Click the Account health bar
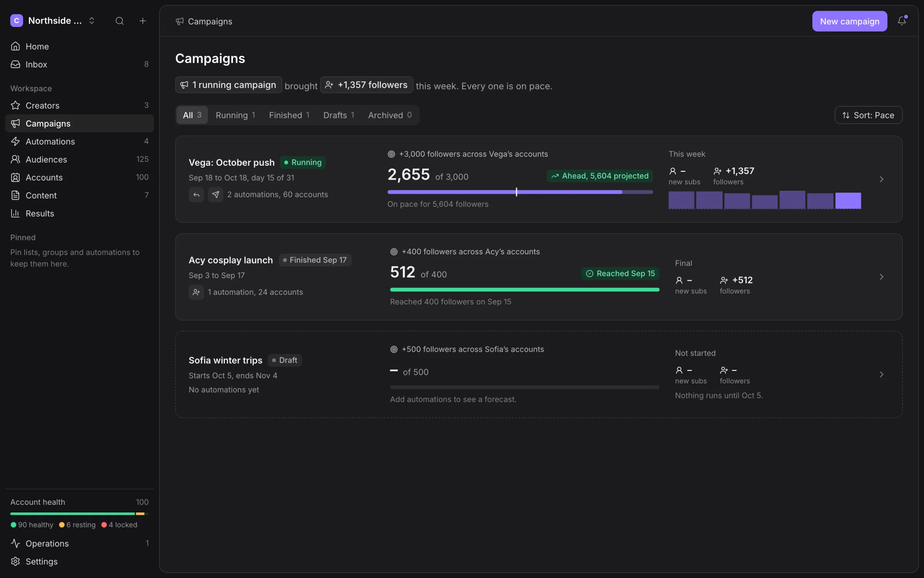 [x=79, y=514]
